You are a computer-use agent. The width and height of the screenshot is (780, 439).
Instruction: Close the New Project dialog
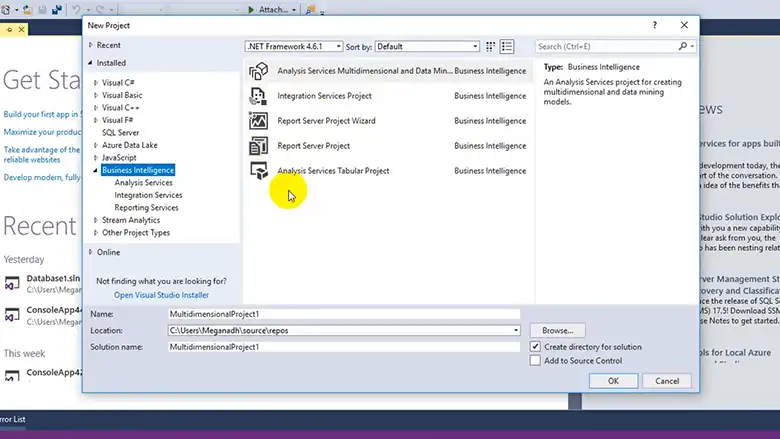click(x=684, y=25)
